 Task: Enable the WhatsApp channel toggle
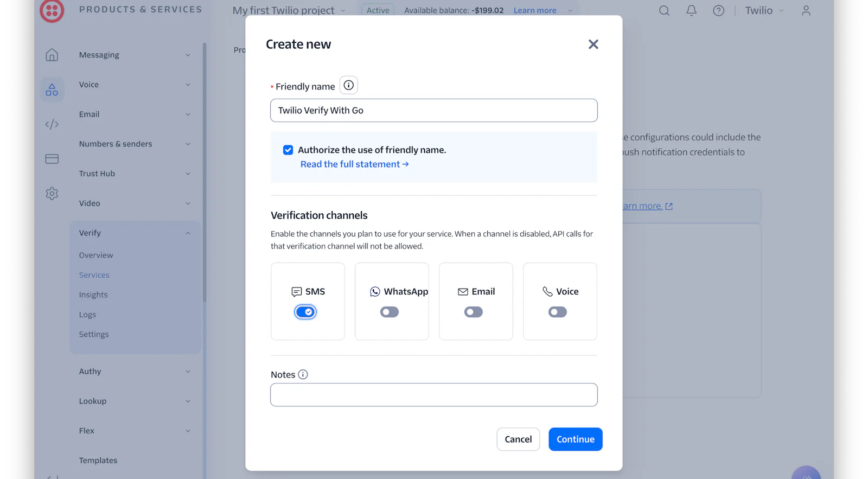(389, 312)
